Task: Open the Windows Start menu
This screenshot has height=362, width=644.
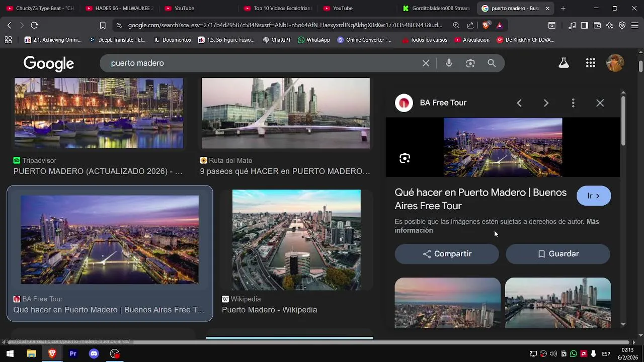Action: tap(10, 354)
